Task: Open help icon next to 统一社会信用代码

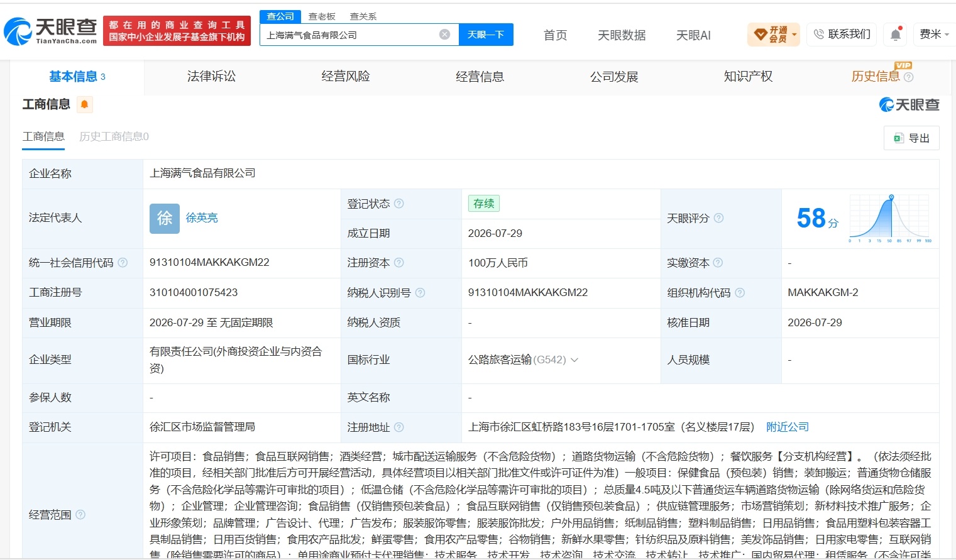Action: [x=123, y=263]
